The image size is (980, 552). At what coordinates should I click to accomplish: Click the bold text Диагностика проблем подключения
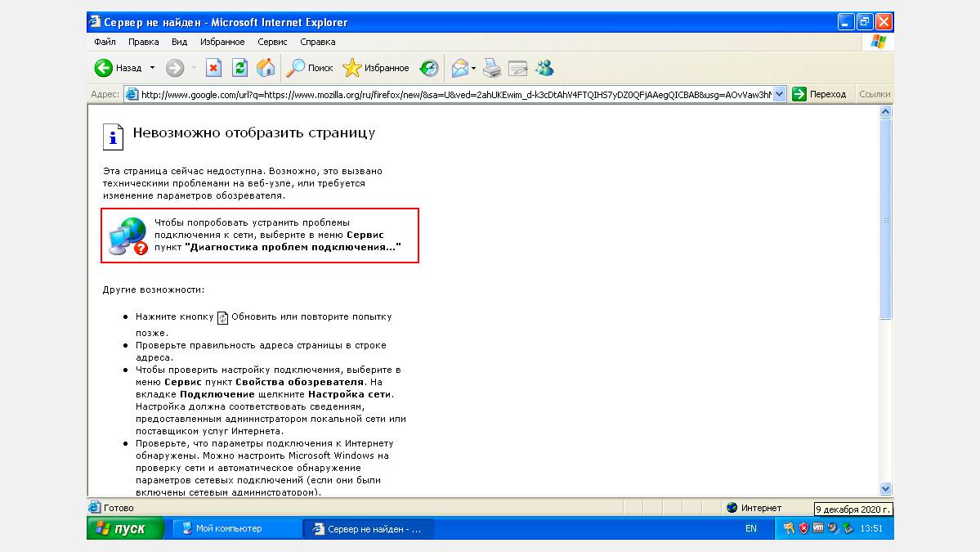pos(293,247)
